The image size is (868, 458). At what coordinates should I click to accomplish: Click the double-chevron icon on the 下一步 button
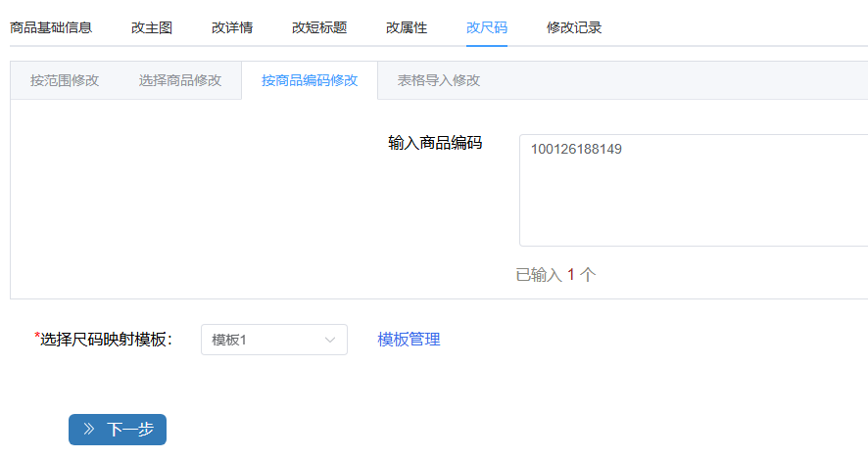click(89, 429)
